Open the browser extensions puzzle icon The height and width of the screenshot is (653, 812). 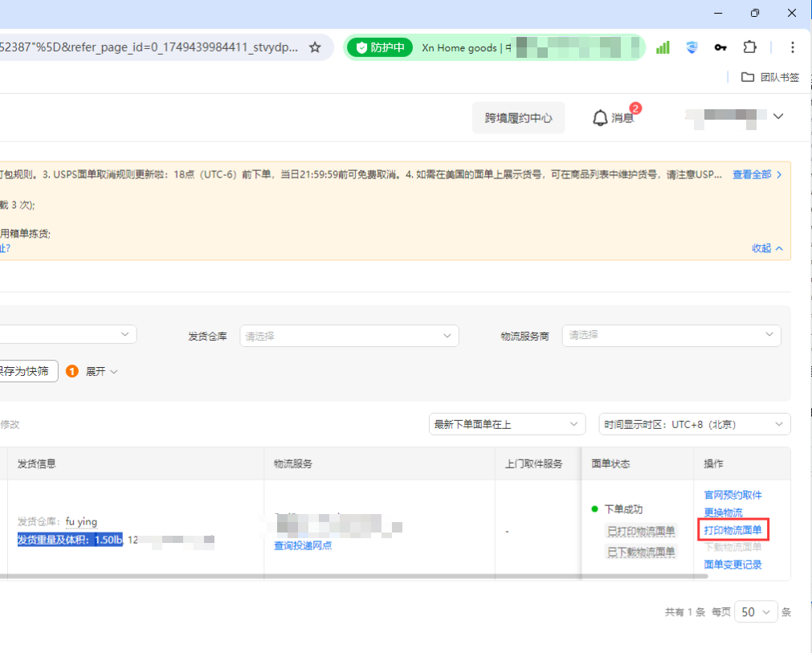(x=749, y=47)
